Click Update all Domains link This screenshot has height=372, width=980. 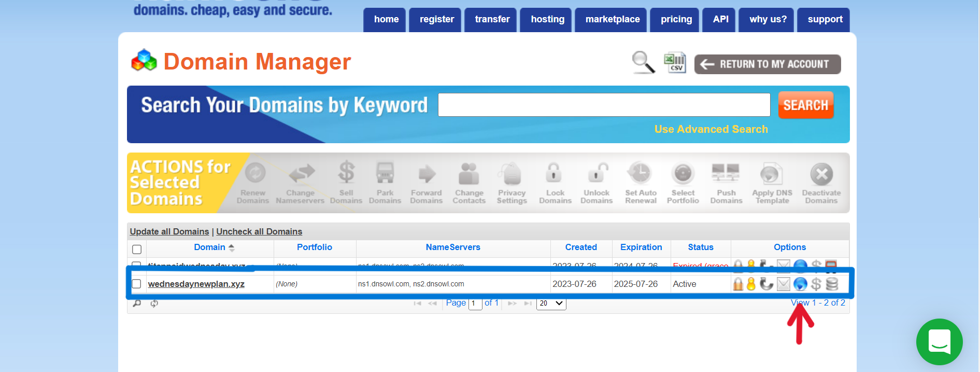click(169, 231)
